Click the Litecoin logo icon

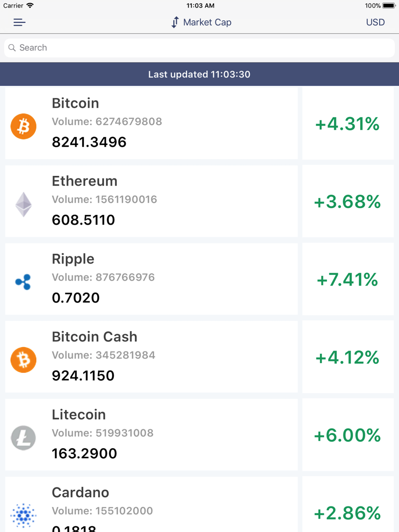[x=24, y=438]
